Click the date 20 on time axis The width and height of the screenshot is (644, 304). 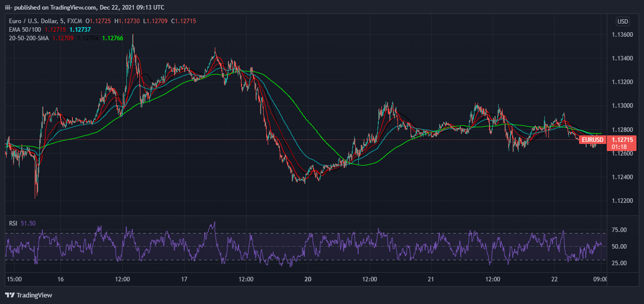coord(308,279)
